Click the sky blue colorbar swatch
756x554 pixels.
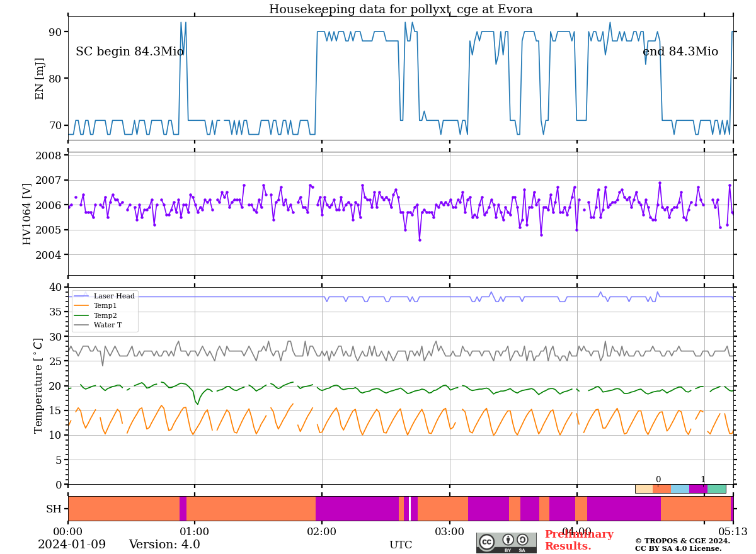[680, 489]
